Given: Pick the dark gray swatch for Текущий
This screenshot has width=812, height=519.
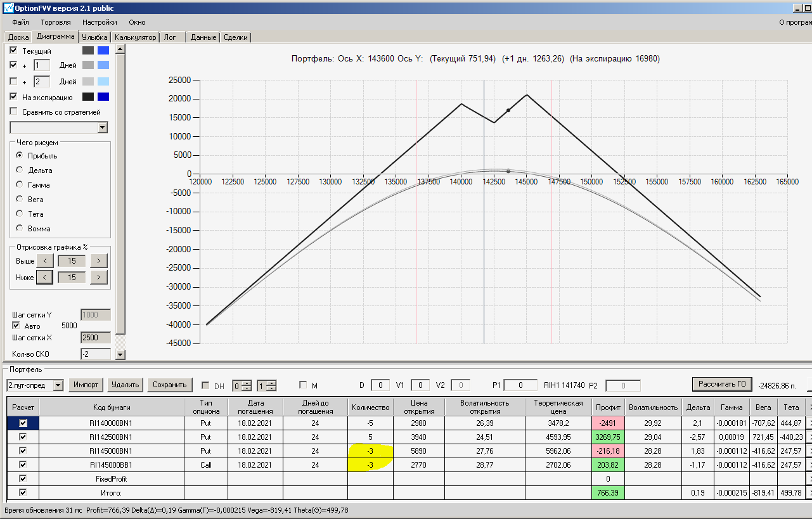Looking at the screenshot, I should (88, 50).
